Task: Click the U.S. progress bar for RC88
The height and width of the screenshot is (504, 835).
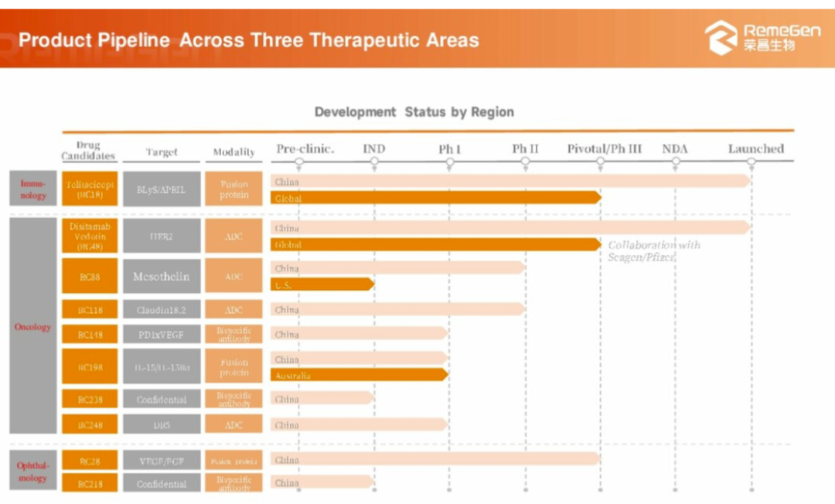Action: [x=321, y=284]
